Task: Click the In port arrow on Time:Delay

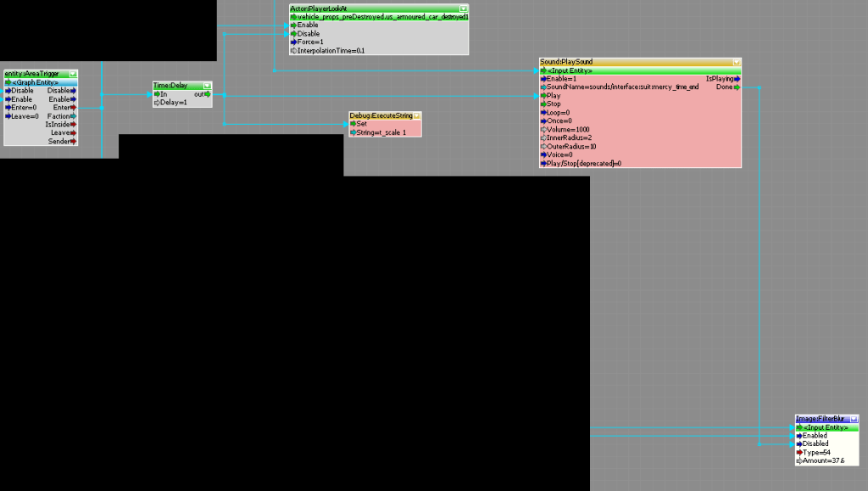Action: pos(156,94)
